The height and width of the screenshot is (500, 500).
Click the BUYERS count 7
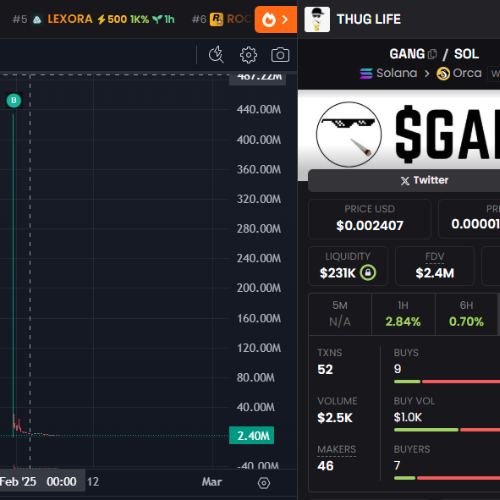tap(397, 465)
